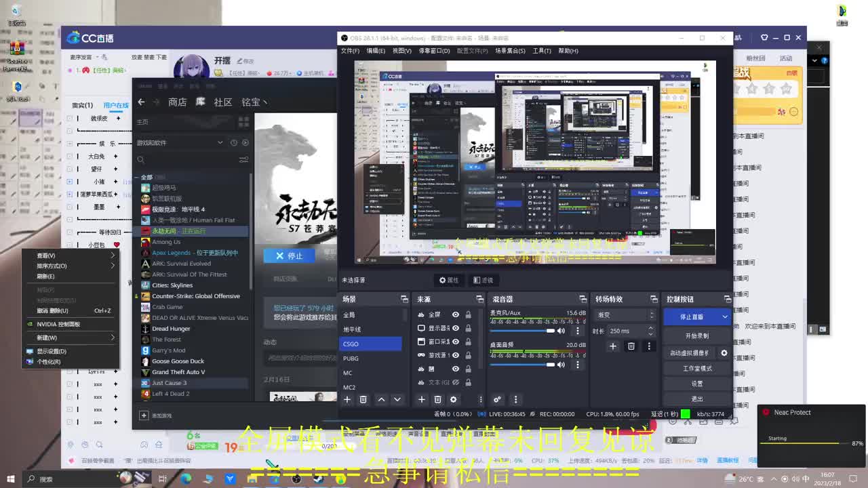The width and height of the screenshot is (868, 488).
Task: Delete selected source with the trash icon
Action: click(x=438, y=399)
